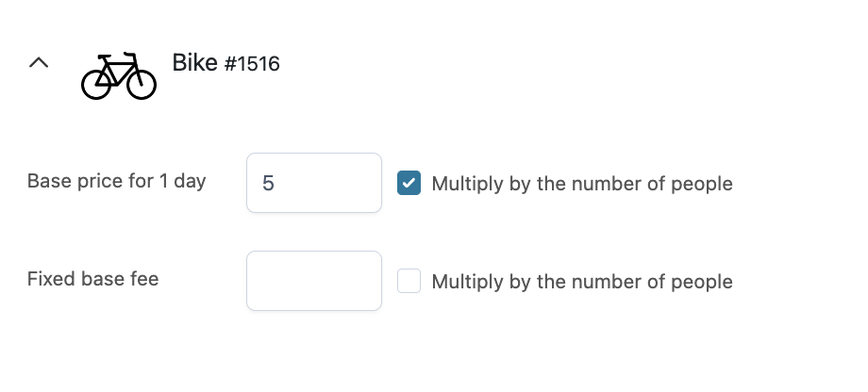Click 'Multiply by the number of people' beside fixed fee
The height and width of the screenshot is (392, 868).
click(x=582, y=282)
